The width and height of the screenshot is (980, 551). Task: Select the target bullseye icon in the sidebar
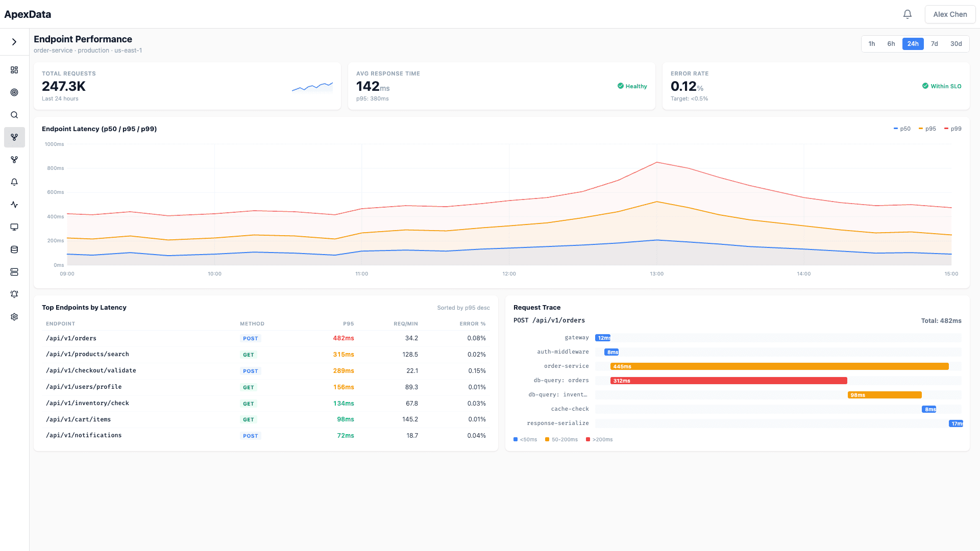(14, 92)
